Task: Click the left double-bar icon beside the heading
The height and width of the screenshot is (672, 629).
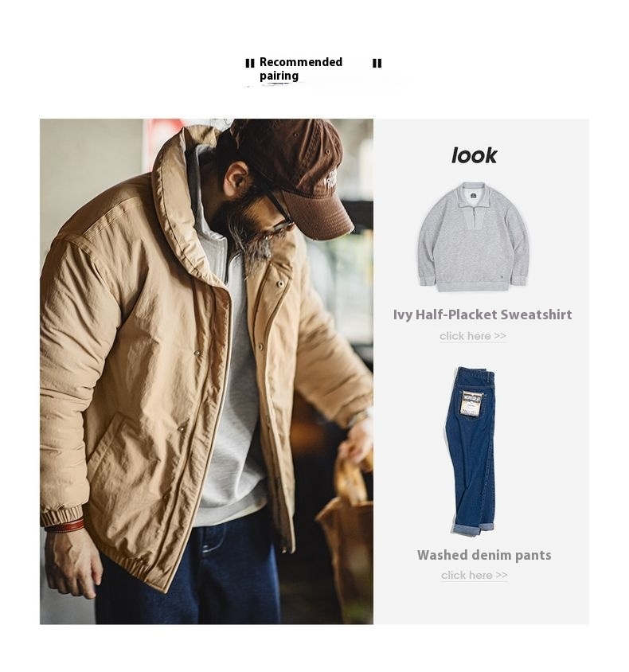Action: (250, 64)
